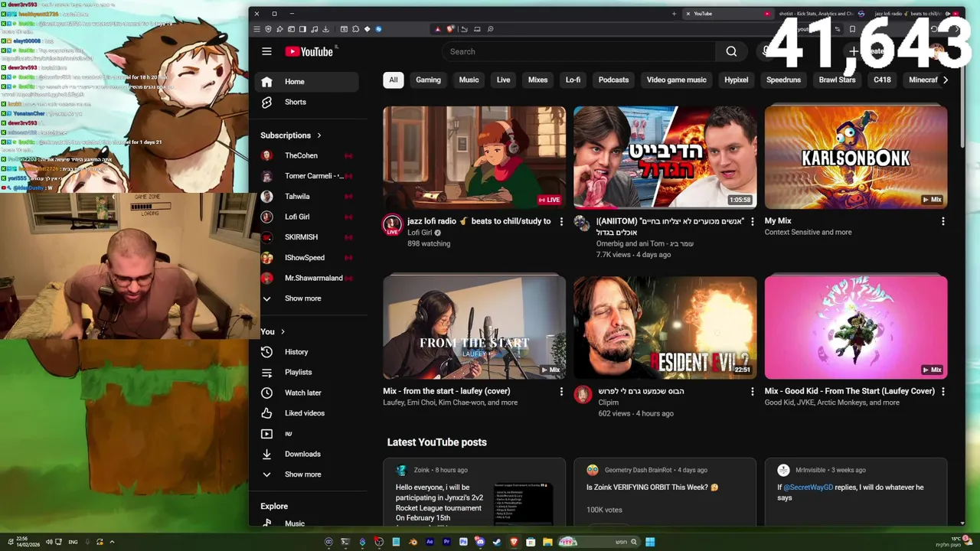The image size is (980, 551).
Task: Open After Effects from the taskbar
Action: coord(430,542)
